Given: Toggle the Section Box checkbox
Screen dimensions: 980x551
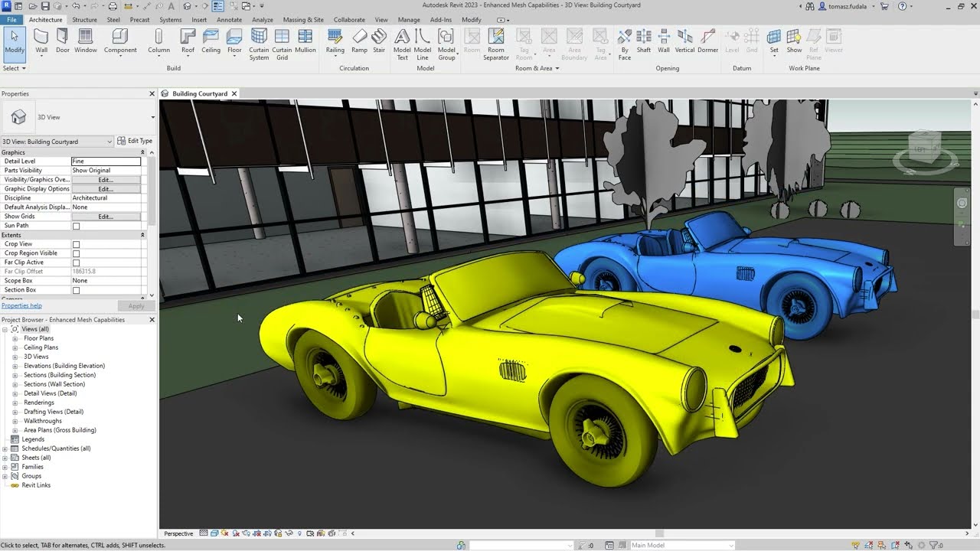Looking at the screenshot, I should 76,290.
